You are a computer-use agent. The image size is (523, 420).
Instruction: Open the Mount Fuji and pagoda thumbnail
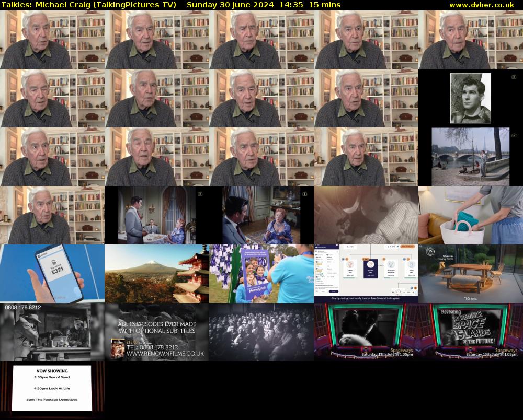(x=157, y=274)
